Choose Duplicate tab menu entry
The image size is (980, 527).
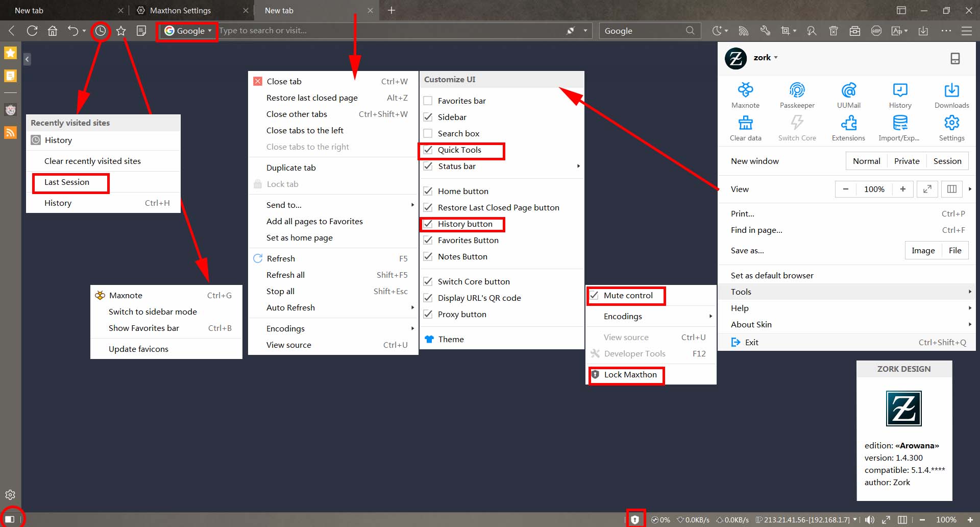[333, 167]
